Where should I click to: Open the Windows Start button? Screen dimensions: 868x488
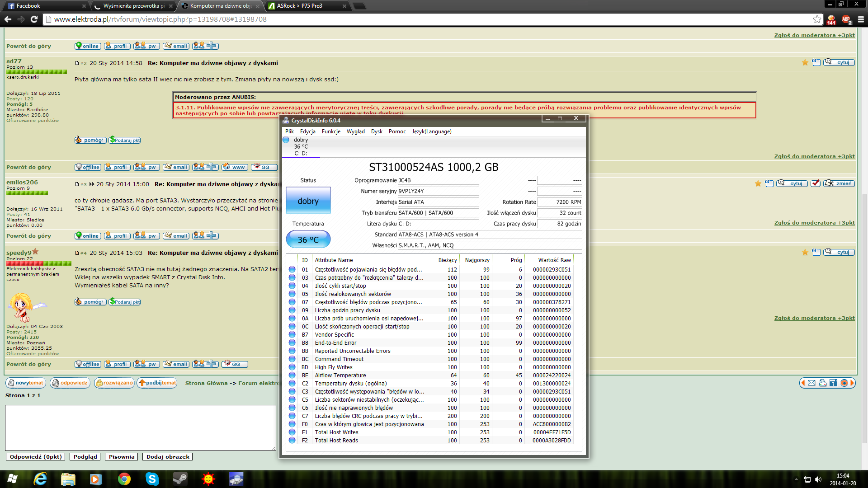[x=12, y=479]
